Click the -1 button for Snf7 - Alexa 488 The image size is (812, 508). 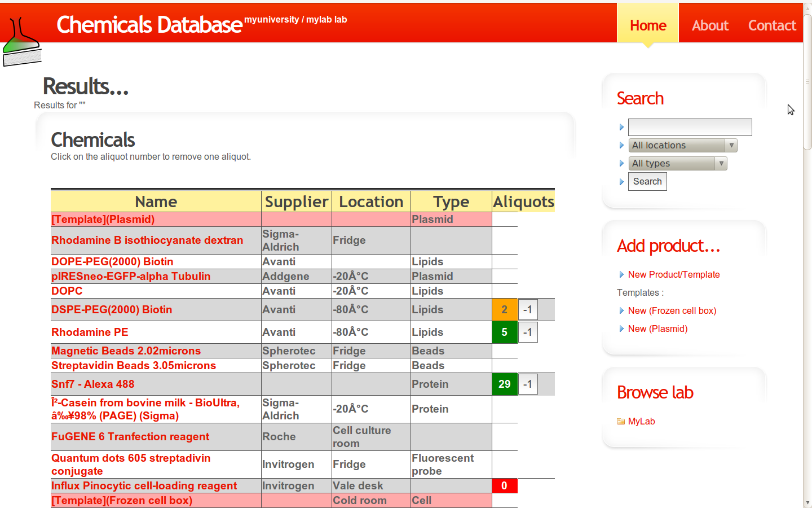coord(528,384)
